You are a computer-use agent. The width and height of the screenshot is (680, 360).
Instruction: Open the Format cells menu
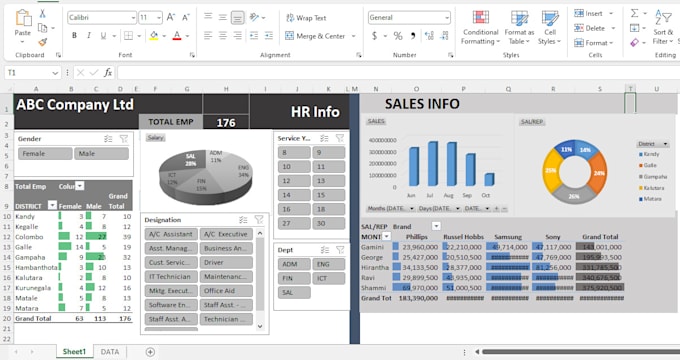(593, 43)
